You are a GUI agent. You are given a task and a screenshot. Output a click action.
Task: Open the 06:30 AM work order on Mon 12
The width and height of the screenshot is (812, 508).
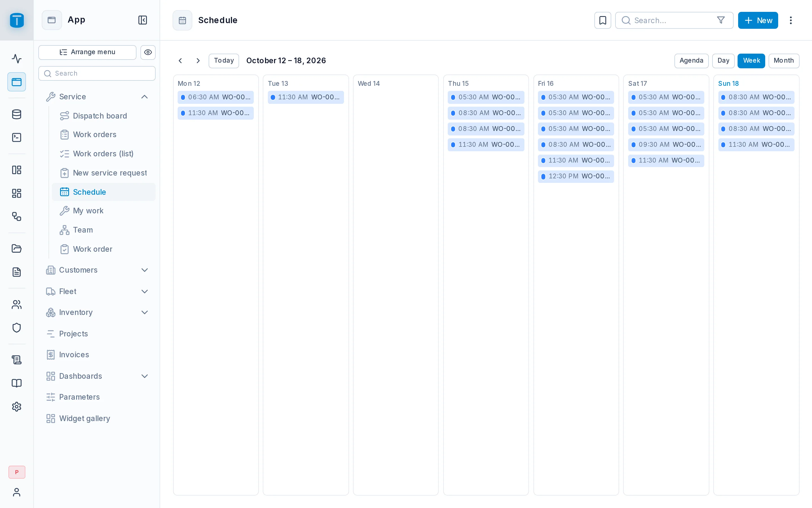[x=215, y=97]
